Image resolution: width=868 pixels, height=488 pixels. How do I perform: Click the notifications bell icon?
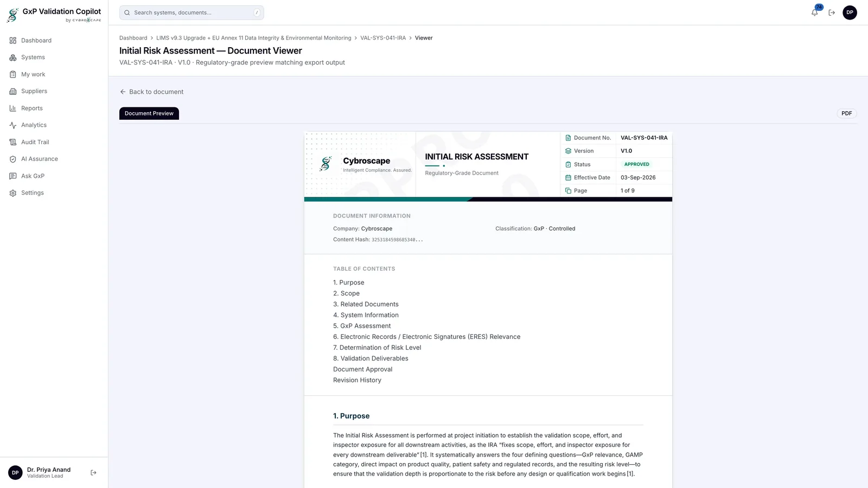click(x=815, y=12)
